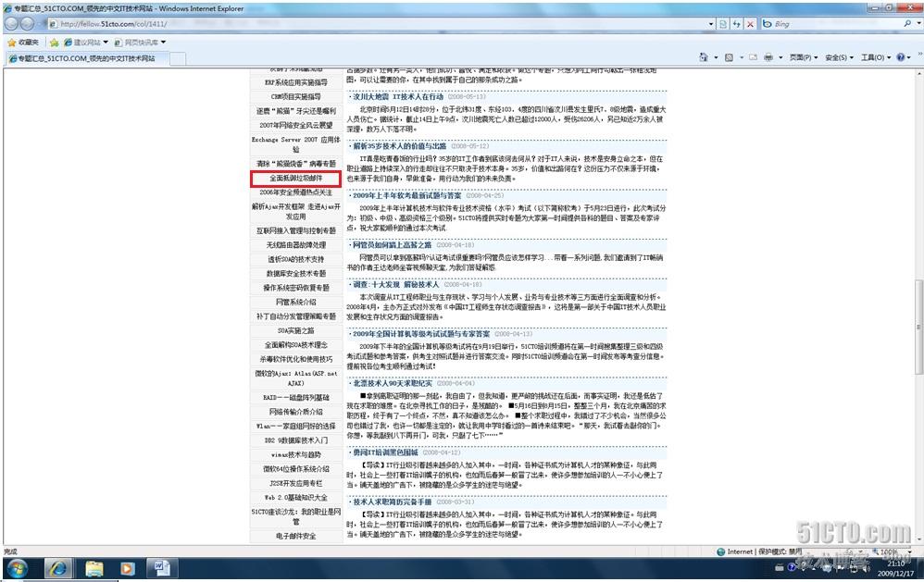Open sidebar link 电子邮件安全
924x582 pixels.
[296, 536]
